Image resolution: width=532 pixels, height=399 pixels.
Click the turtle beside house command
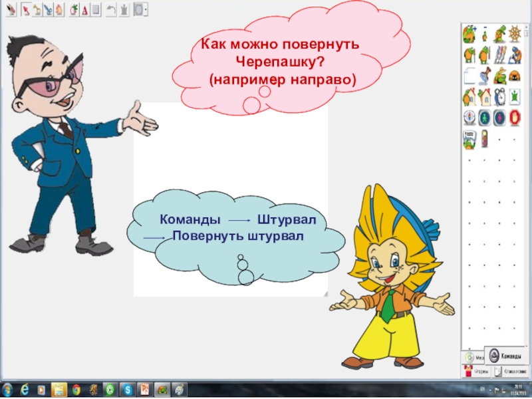(470, 97)
